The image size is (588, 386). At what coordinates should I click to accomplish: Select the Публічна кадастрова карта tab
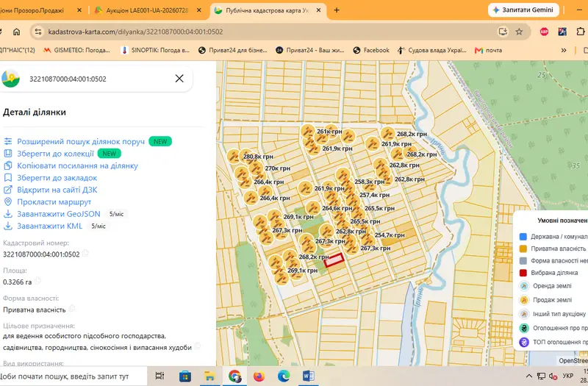pos(266,10)
